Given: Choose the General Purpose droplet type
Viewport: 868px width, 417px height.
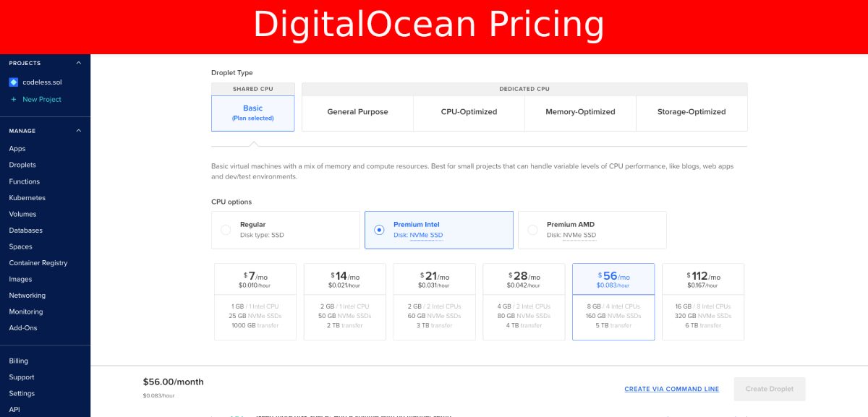Looking at the screenshot, I should (x=357, y=112).
